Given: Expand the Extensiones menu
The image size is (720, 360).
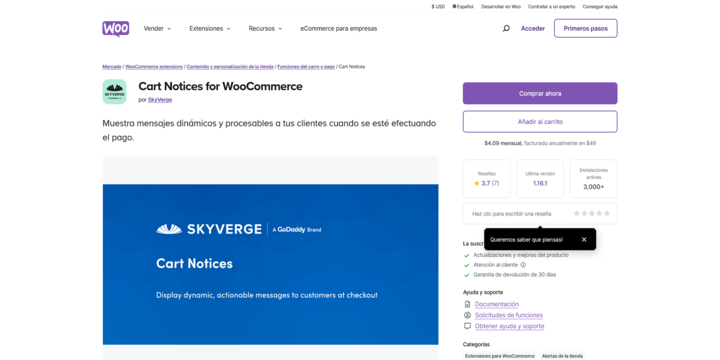Looking at the screenshot, I should [210, 28].
